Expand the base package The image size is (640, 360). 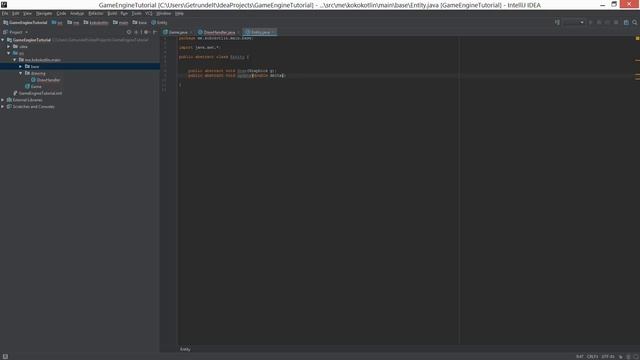point(20,66)
